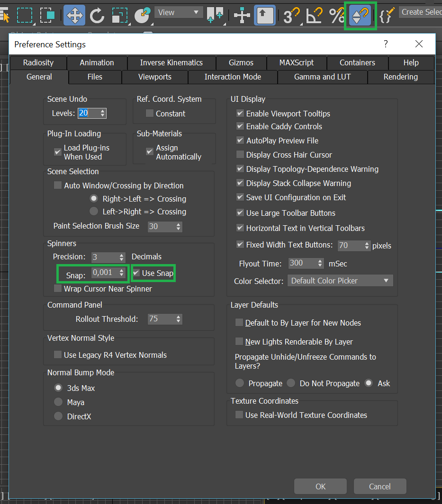442x504 pixels.
Task: Turn on Percent Snap Toggle
Action: 337,15
